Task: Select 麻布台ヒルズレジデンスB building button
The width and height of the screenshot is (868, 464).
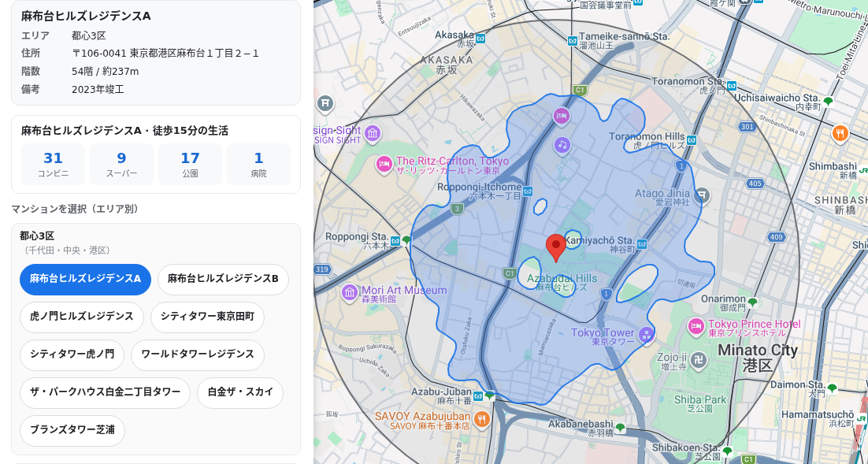Action: click(x=223, y=279)
